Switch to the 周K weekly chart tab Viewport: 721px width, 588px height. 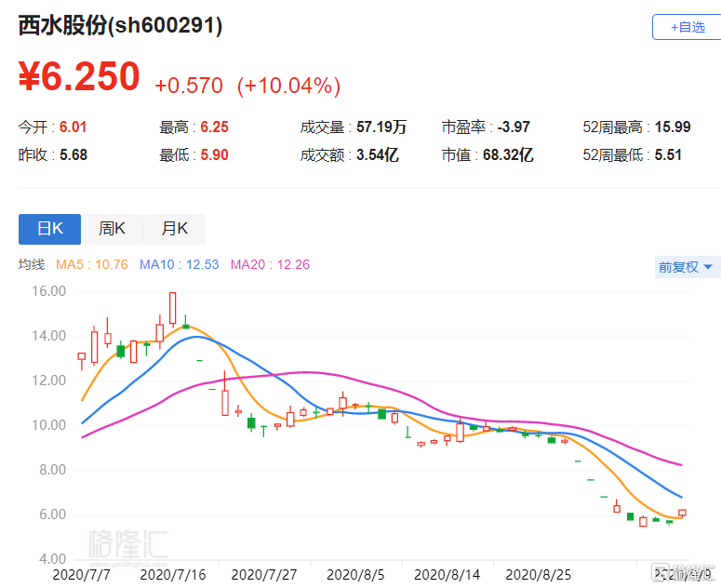112,229
